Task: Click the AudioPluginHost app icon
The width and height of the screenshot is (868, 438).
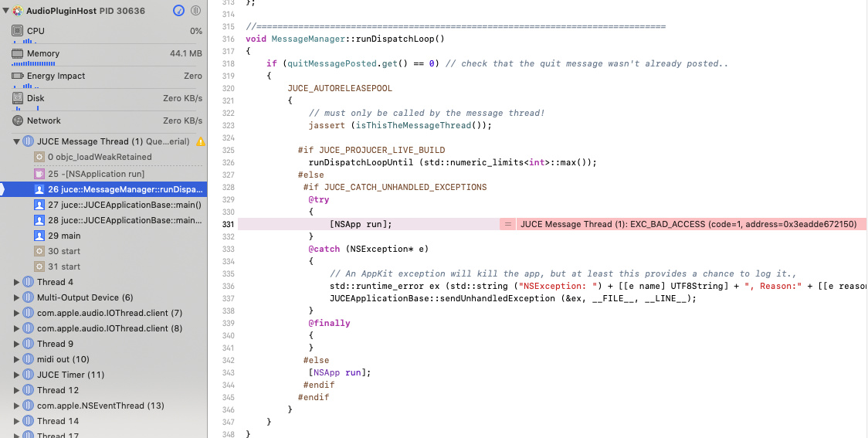Action: pos(18,11)
